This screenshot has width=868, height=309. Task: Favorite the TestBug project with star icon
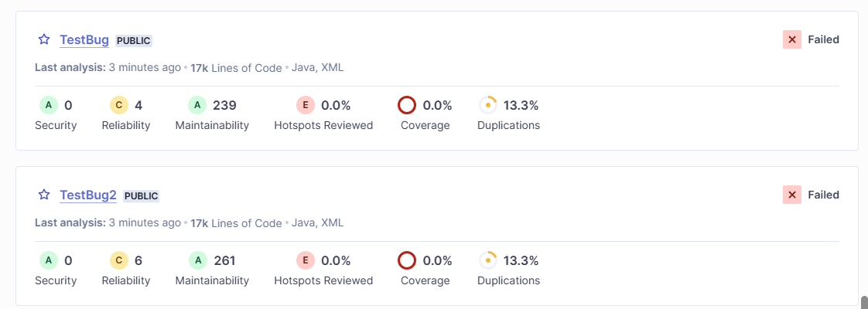coord(44,39)
